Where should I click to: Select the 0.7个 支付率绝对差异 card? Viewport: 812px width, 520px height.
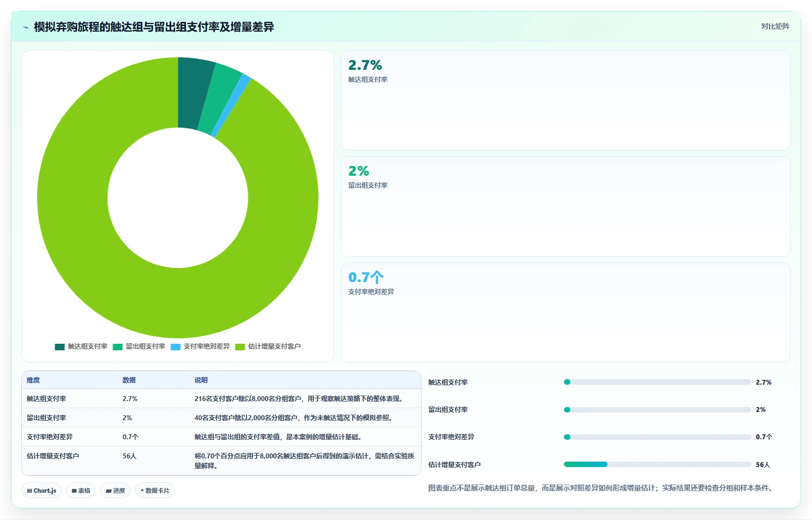[x=566, y=313]
